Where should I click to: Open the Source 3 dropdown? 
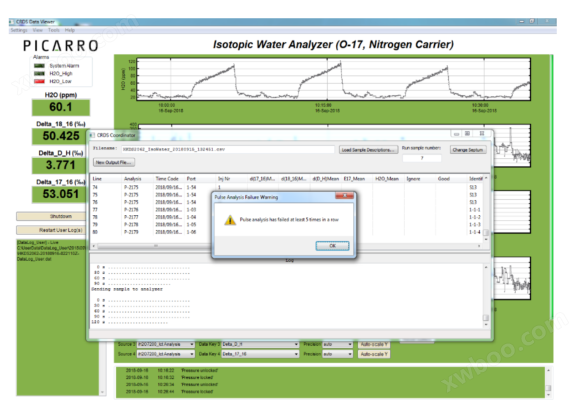pyautogui.click(x=166, y=344)
